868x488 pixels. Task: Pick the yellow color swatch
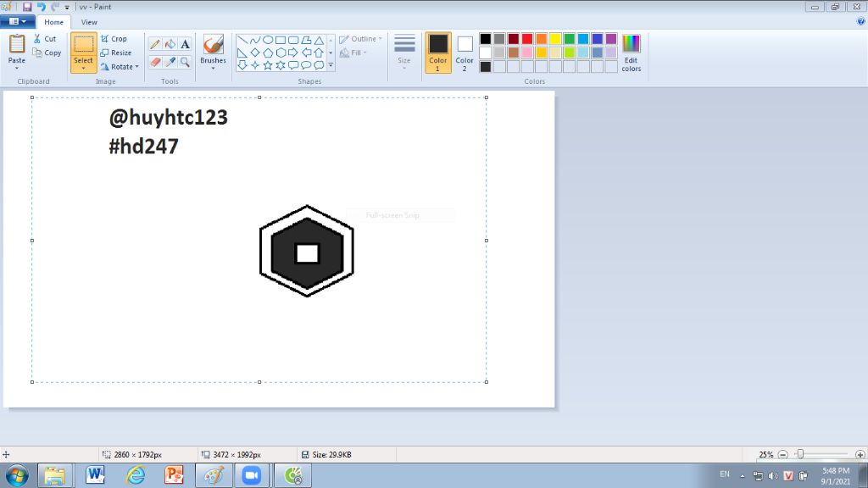tap(555, 39)
